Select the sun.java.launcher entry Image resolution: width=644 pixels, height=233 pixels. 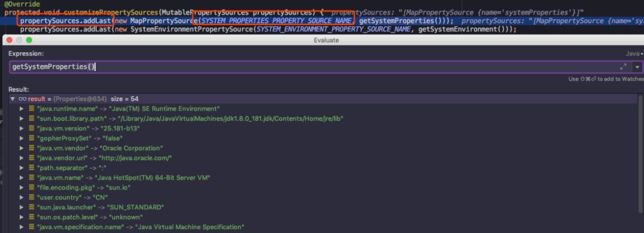tap(323, 207)
